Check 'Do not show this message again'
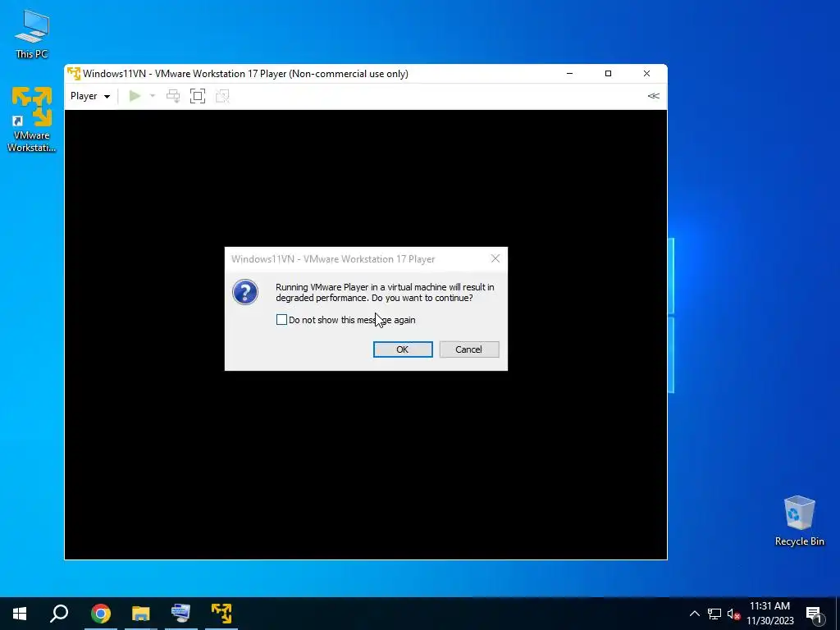The width and height of the screenshot is (840, 630). click(x=282, y=320)
